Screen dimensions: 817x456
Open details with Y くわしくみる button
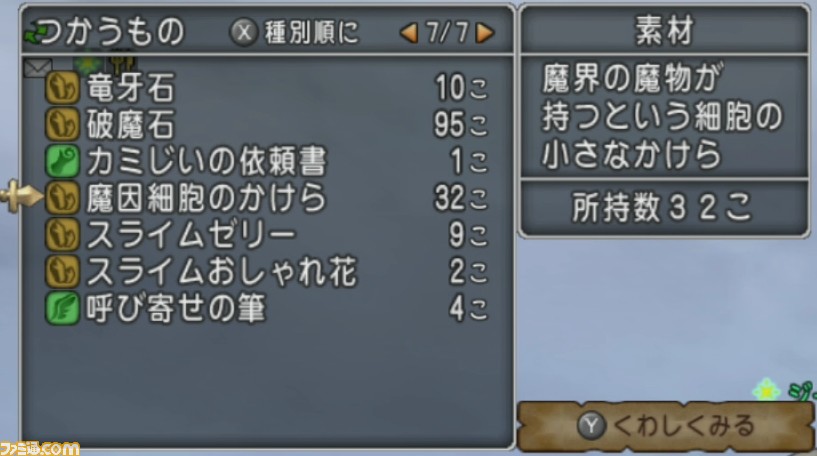(x=665, y=426)
